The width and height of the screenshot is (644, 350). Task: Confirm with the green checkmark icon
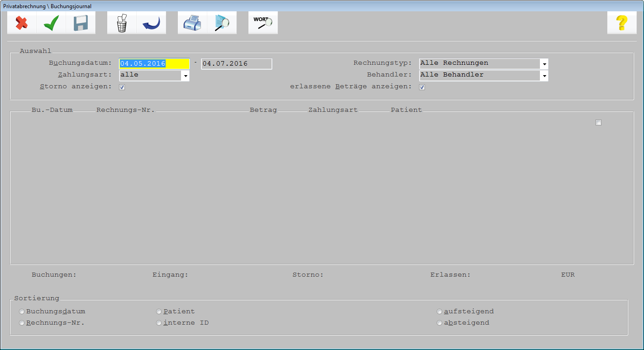[x=51, y=23]
